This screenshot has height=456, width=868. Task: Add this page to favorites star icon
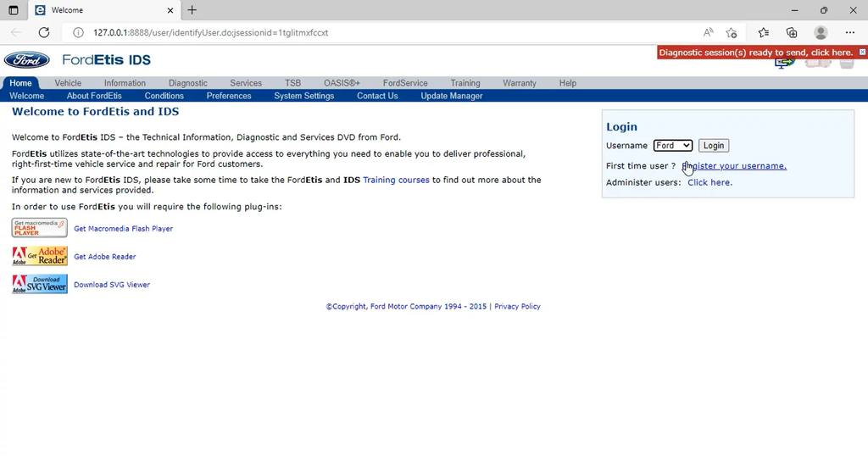point(732,32)
